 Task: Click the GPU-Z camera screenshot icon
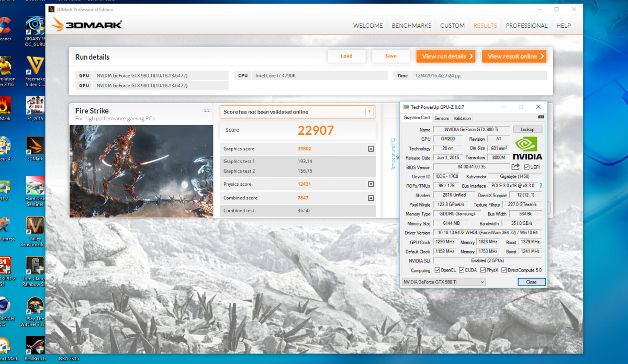(x=541, y=117)
